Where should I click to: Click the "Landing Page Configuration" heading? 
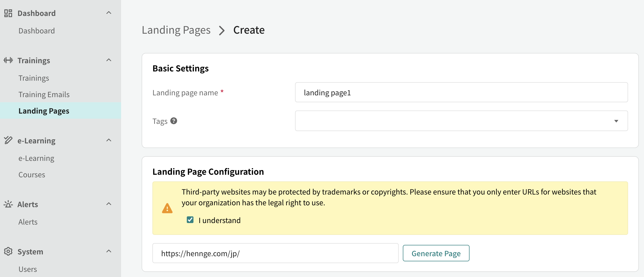coord(208,172)
